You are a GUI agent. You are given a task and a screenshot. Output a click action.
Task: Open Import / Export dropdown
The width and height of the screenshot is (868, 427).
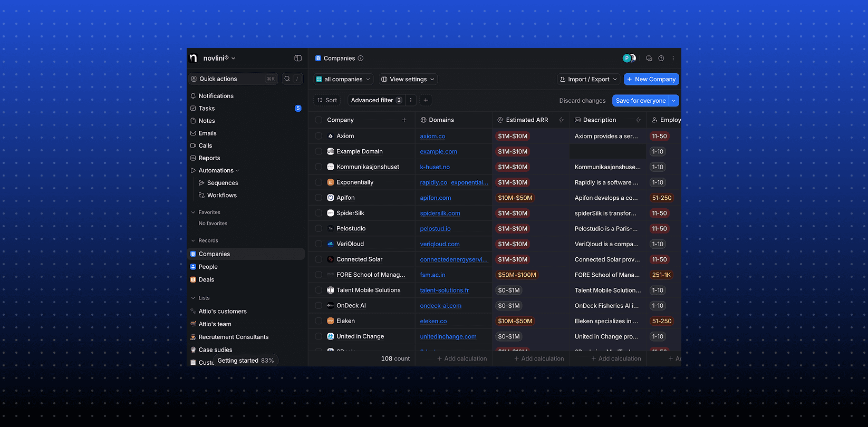point(588,80)
